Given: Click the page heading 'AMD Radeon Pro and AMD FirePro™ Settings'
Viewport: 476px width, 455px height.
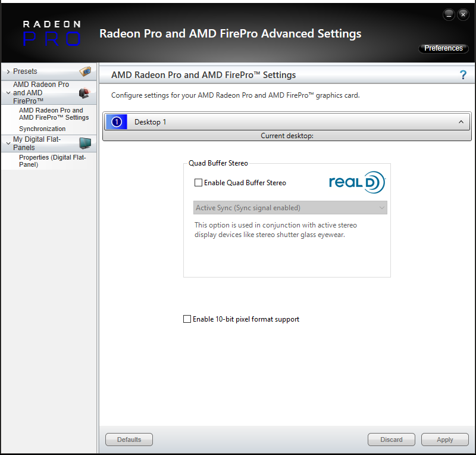Looking at the screenshot, I should pyautogui.click(x=203, y=75).
